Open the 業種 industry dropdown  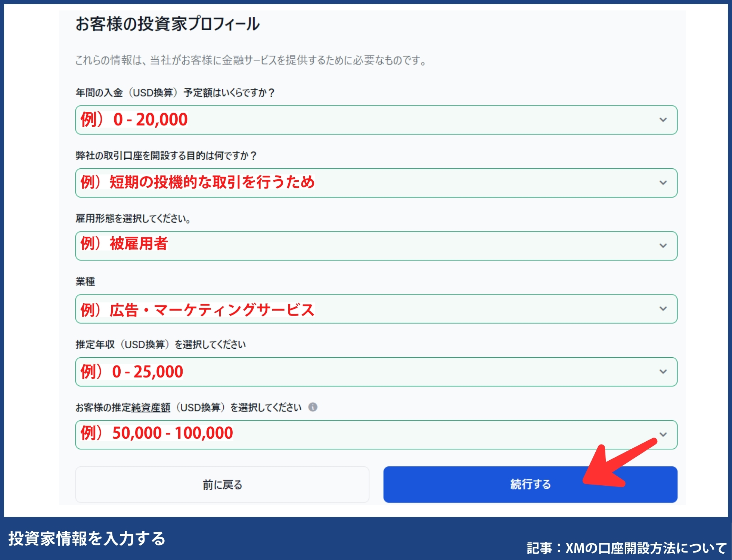point(376,309)
